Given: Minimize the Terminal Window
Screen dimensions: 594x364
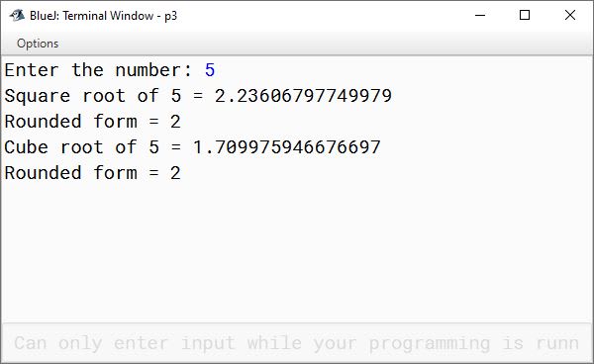Looking at the screenshot, I should pos(480,15).
